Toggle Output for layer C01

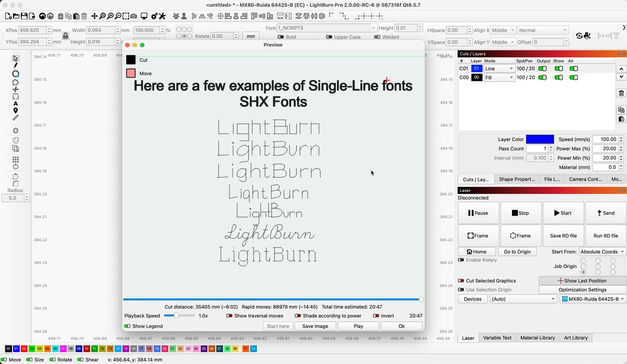542,69
